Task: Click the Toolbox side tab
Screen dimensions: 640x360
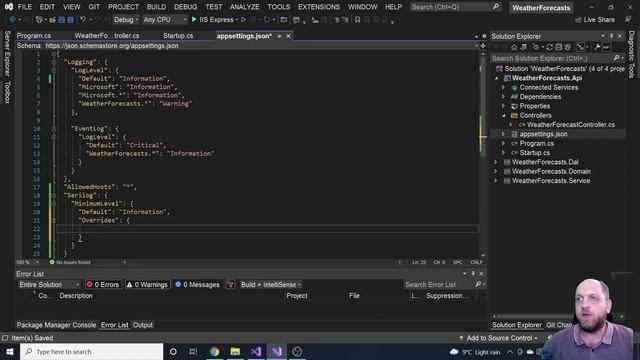Action: tap(7, 92)
